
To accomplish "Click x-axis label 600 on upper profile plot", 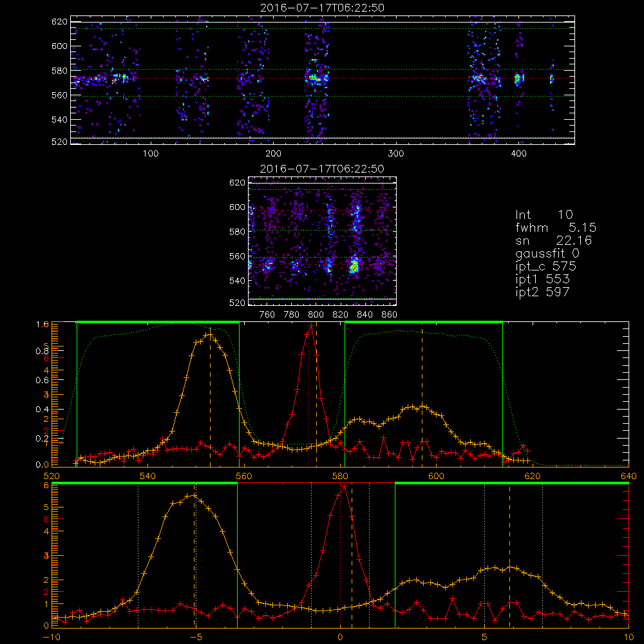I will click(436, 476).
